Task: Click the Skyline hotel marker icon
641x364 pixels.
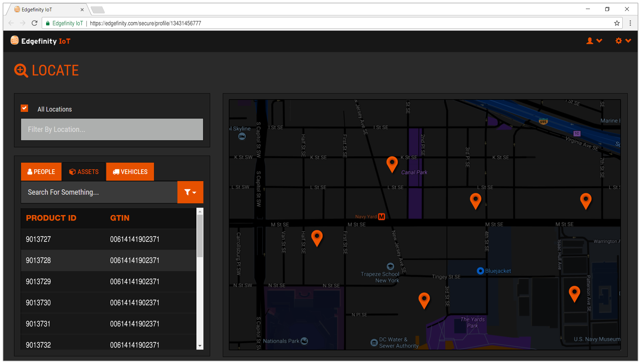Action: (242, 136)
